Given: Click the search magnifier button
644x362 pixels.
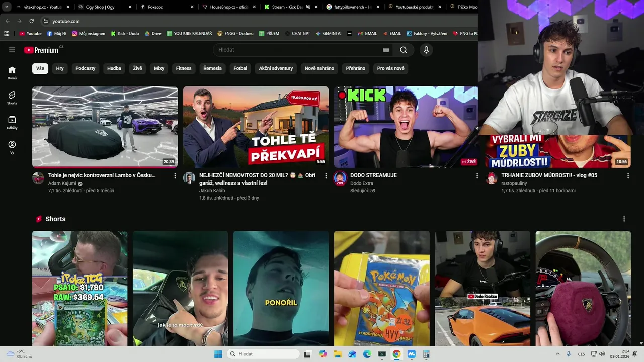Looking at the screenshot, I should (404, 50).
